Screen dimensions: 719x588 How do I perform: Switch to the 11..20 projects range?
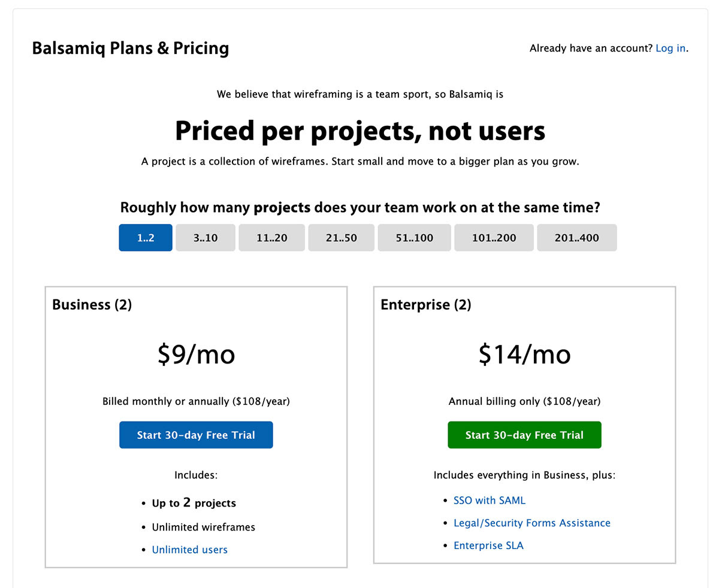pyautogui.click(x=272, y=238)
